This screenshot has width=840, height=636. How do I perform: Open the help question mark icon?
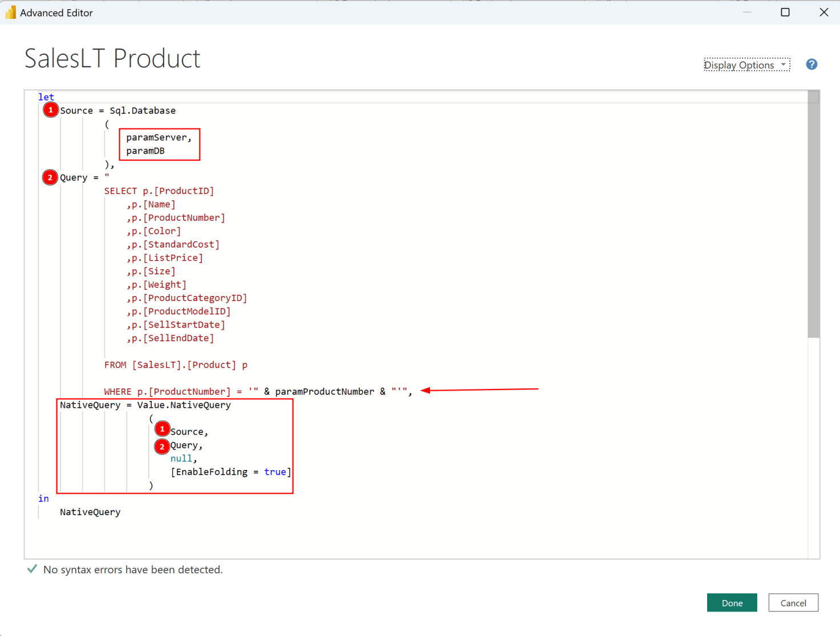(811, 64)
